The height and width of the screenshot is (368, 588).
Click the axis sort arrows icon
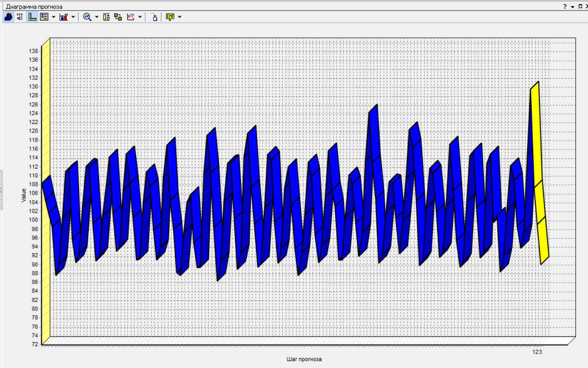pyautogui.click(x=20, y=17)
